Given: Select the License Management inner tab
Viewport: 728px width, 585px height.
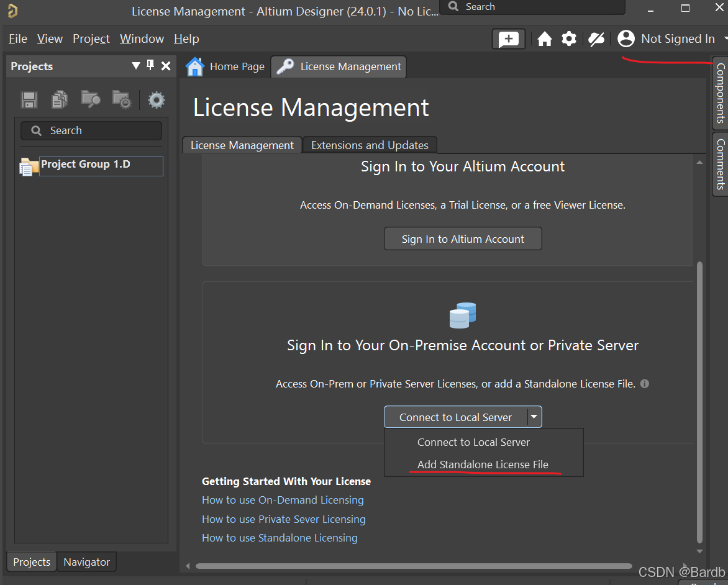Looking at the screenshot, I should click(x=242, y=145).
